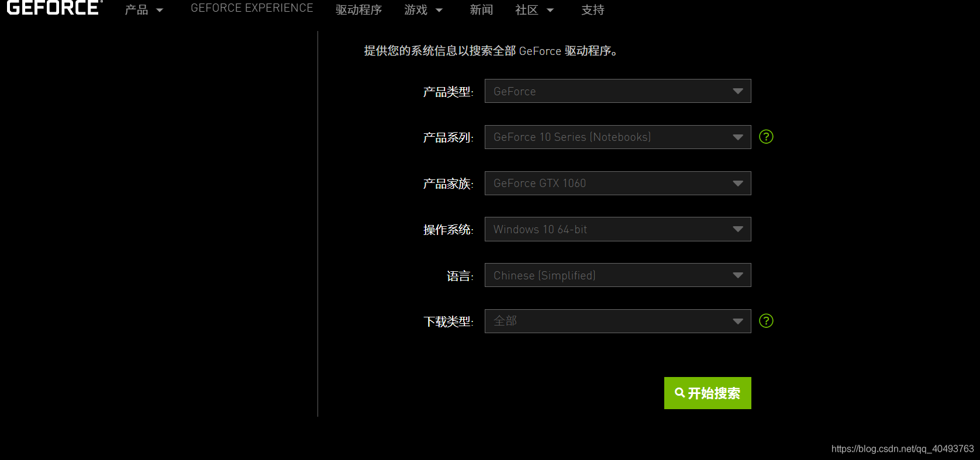Click the 开始搜索 search button
This screenshot has width=980, height=460.
[x=708, y=393]
